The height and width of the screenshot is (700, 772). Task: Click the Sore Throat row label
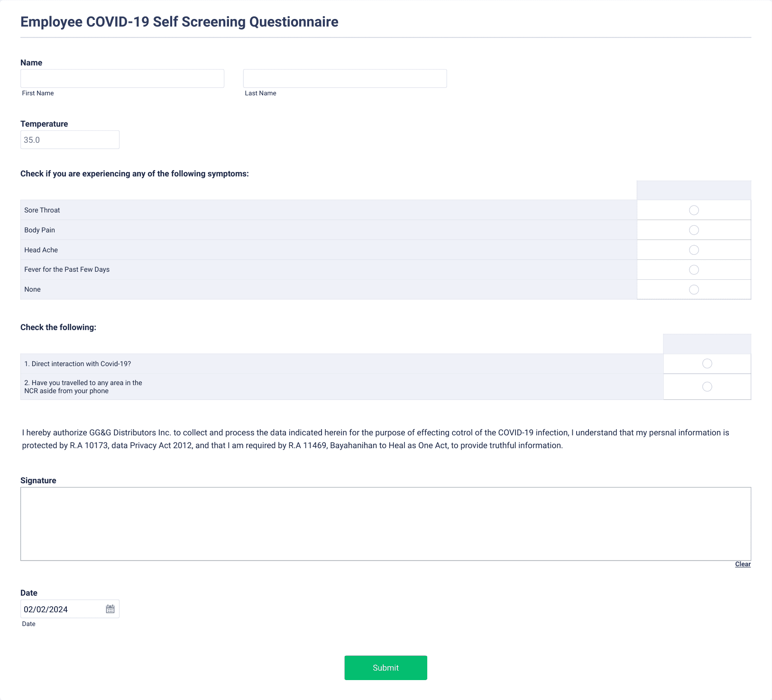[42, 210]
